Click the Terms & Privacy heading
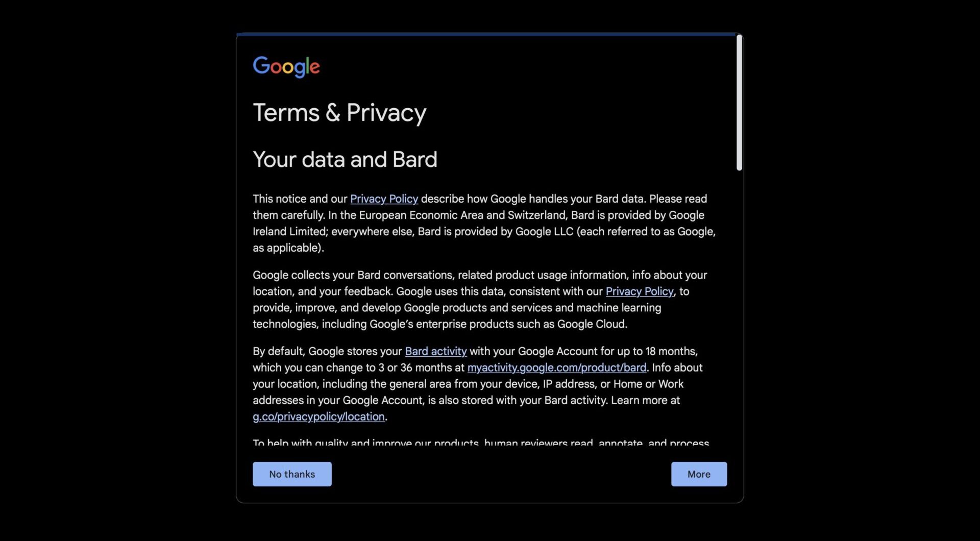 [339, 113]
